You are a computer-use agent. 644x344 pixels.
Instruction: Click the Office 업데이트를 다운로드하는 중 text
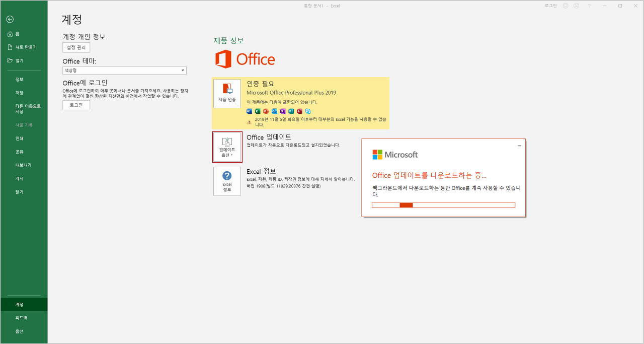pos(429,175)
